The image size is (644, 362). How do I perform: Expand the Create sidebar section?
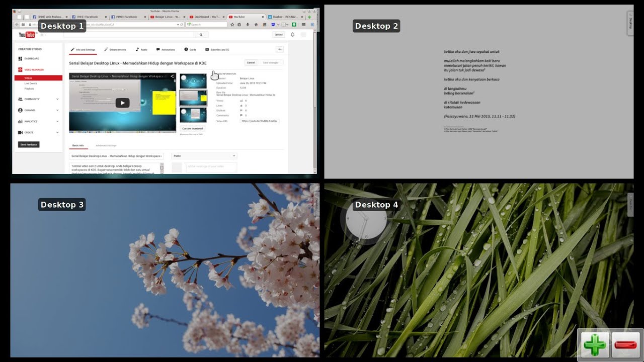(x=38, y=132)
